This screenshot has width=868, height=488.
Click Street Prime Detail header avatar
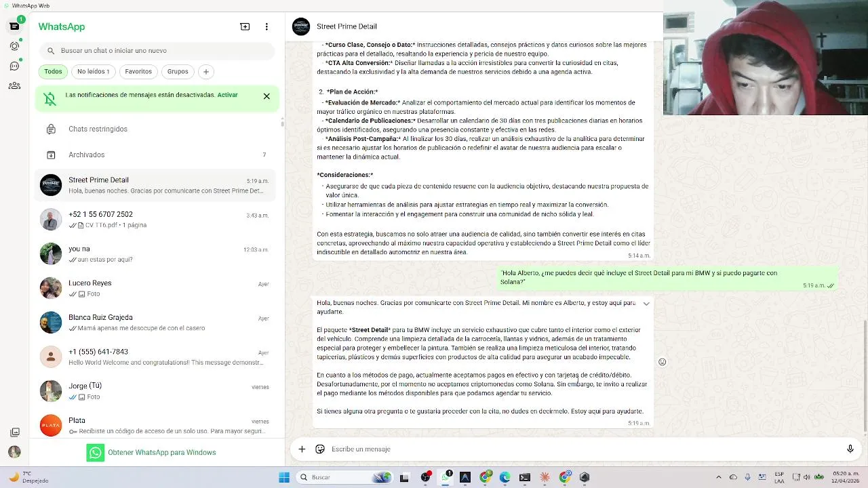[300, 26]
